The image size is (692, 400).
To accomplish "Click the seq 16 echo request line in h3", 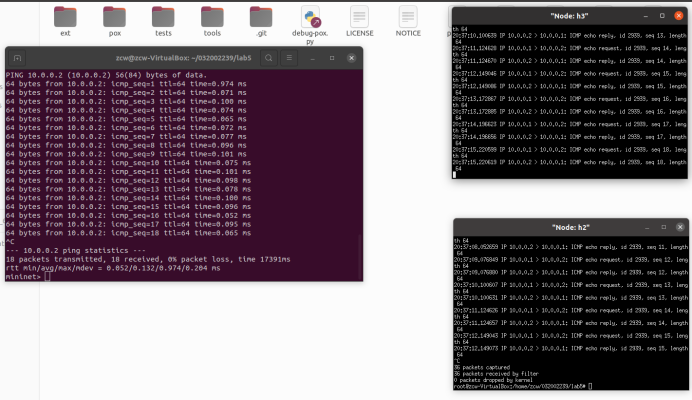I will (569, 99).
